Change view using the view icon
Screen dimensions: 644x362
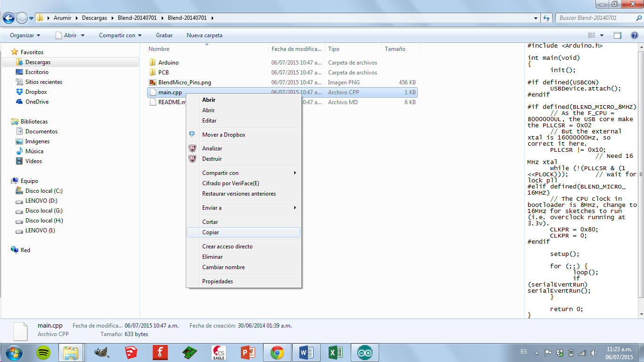pos(592,35)
